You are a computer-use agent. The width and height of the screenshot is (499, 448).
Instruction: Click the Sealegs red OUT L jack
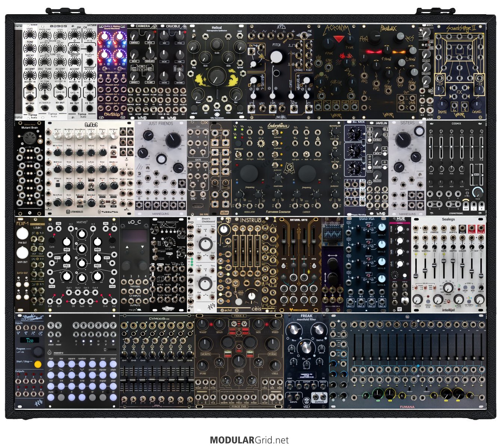472,228
